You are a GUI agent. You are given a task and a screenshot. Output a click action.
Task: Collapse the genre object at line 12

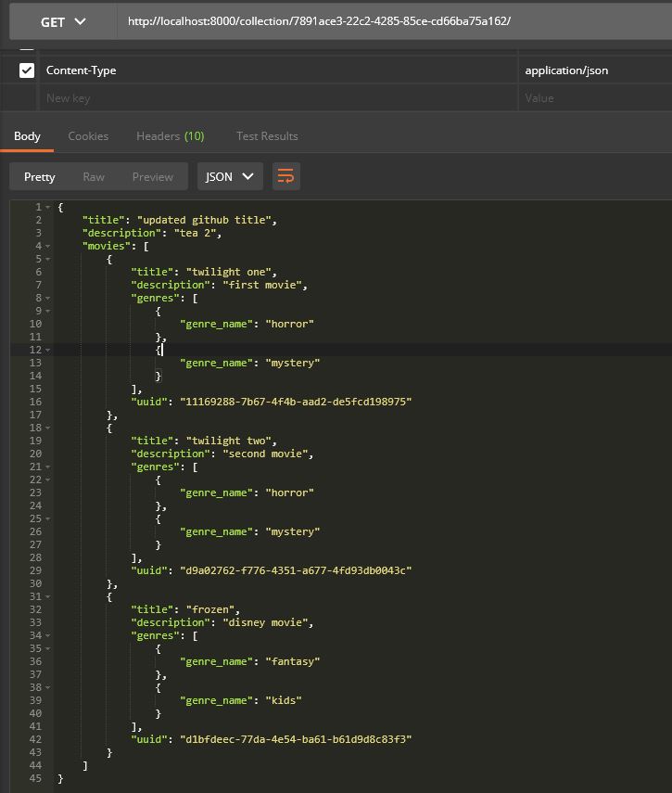(x=47, y=350)
